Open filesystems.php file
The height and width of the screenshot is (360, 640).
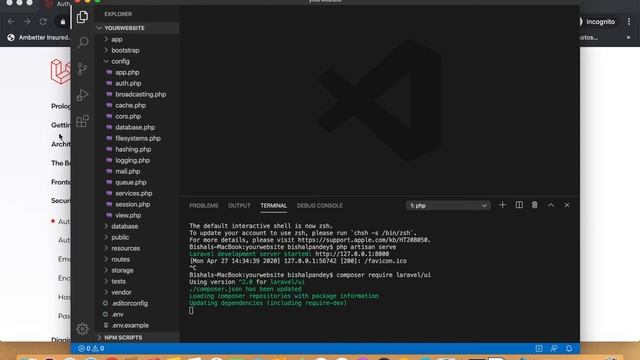point(137,139)
